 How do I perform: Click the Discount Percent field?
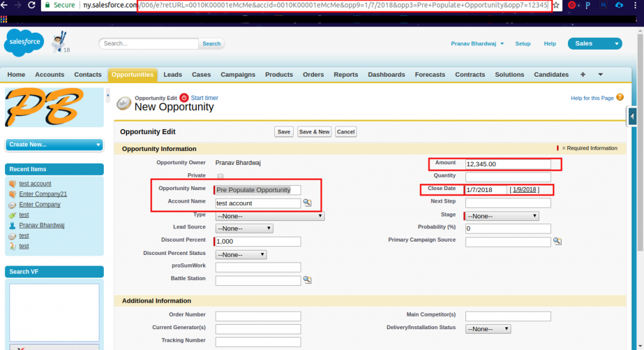click(x=257, y=242)
